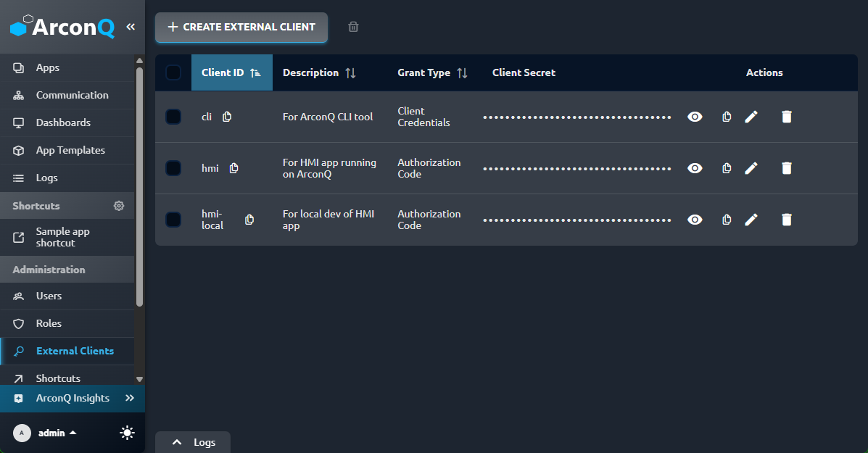The width and height of the screenshot is (868, 453).
Task: Click the 'hmi-local' client ID text
Action: (x=212, y=220)
